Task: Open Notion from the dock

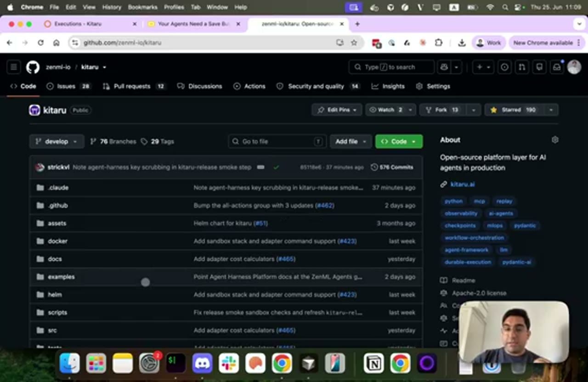Action: (x=374, y=364)
